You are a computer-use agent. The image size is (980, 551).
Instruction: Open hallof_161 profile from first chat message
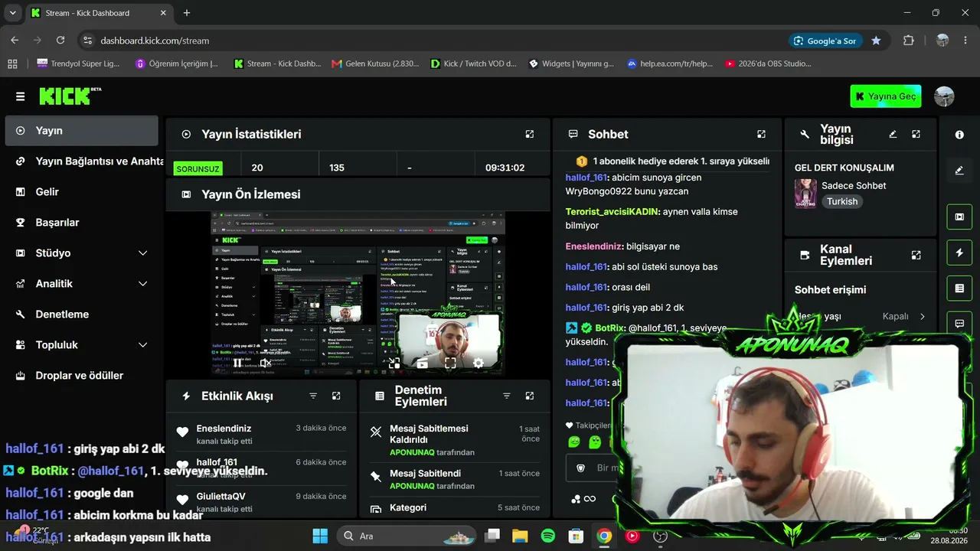click(586, 178)
